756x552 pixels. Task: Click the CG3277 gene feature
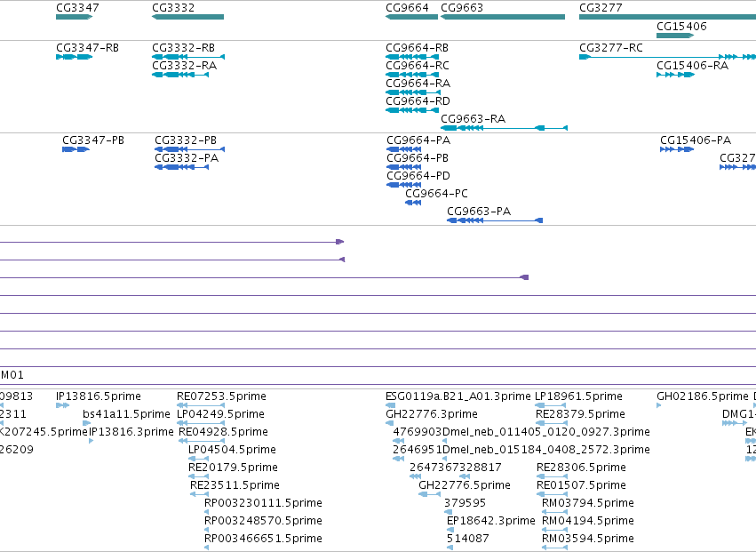[x=667, y=17]
